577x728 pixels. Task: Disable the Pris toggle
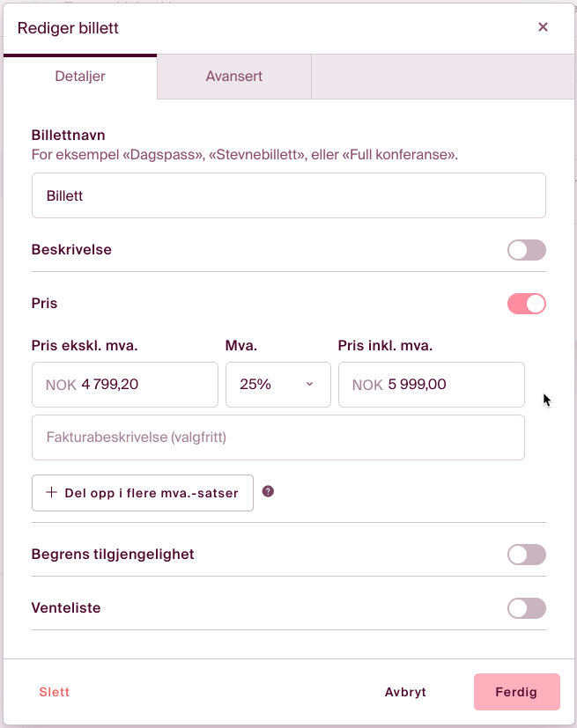(x=526, y=303)
